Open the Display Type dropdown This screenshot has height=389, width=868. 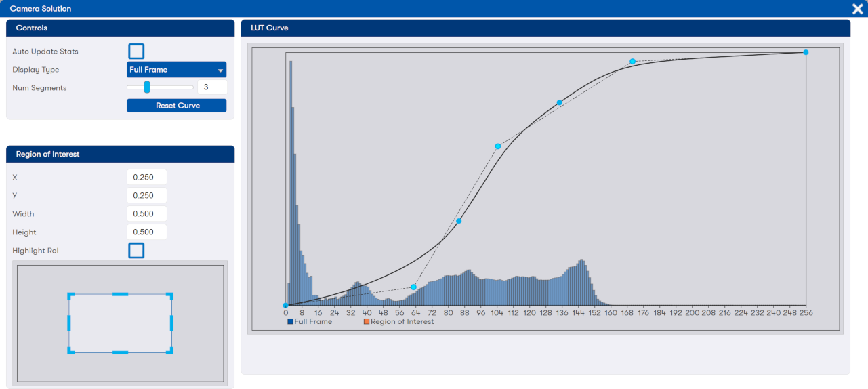[x=176, y=70]
